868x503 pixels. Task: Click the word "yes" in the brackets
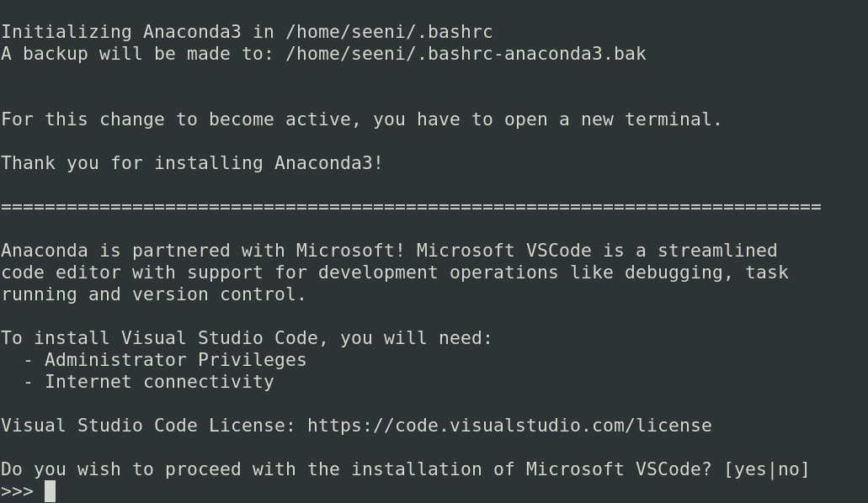point(750,469)
